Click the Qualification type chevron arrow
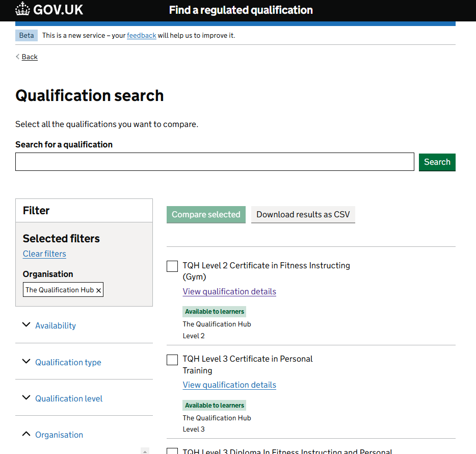This screenshot has width=476, height=454. pos(27,362)
